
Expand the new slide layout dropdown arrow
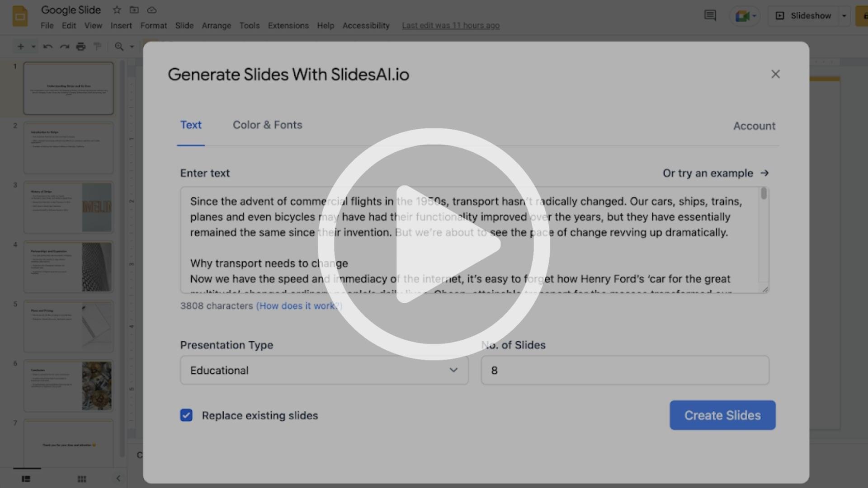[x=33, y=46]
